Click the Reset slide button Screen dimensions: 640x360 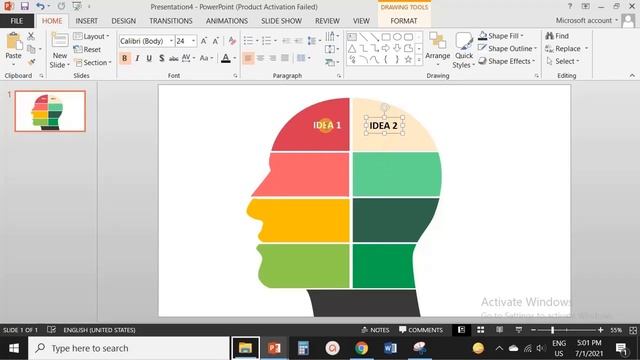(87, 49)
